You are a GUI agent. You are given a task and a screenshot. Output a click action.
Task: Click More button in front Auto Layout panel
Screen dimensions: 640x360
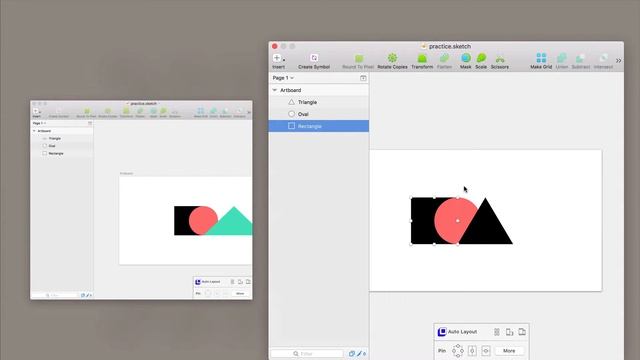(509, 351)
